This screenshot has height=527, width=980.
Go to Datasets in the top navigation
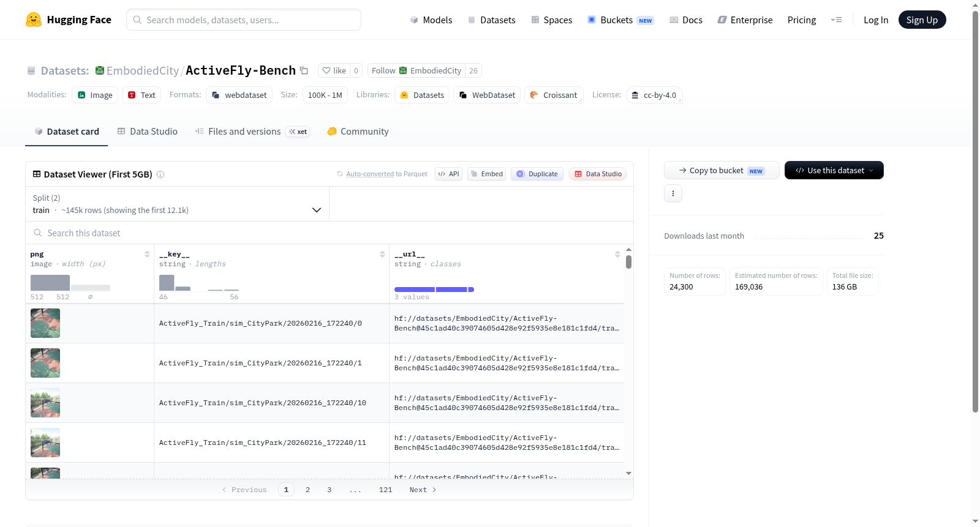[492, 20]
